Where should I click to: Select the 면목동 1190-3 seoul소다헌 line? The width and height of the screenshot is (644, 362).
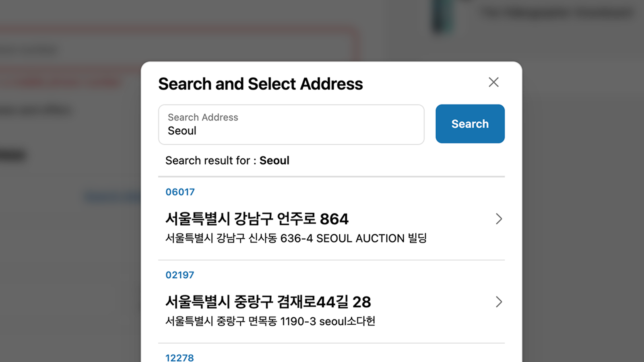270,321
